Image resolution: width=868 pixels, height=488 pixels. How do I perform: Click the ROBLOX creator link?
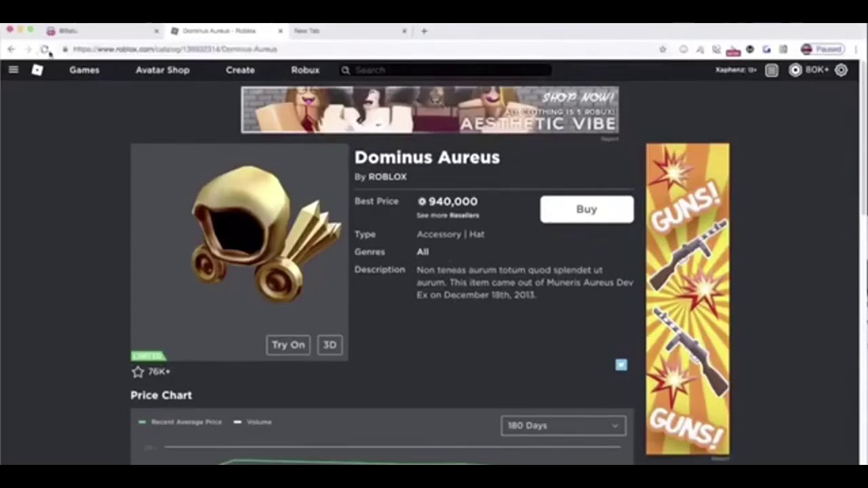pos(387,177)
